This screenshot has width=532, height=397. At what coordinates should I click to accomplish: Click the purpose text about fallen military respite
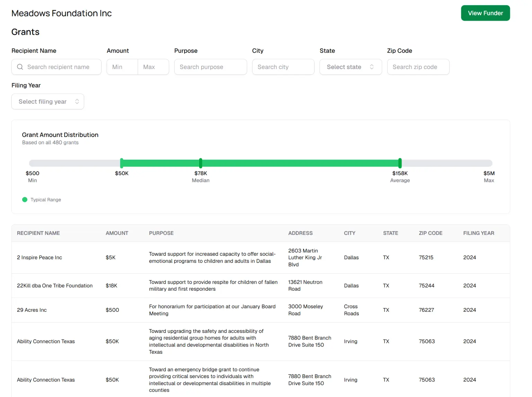click(x=213, y=286)
